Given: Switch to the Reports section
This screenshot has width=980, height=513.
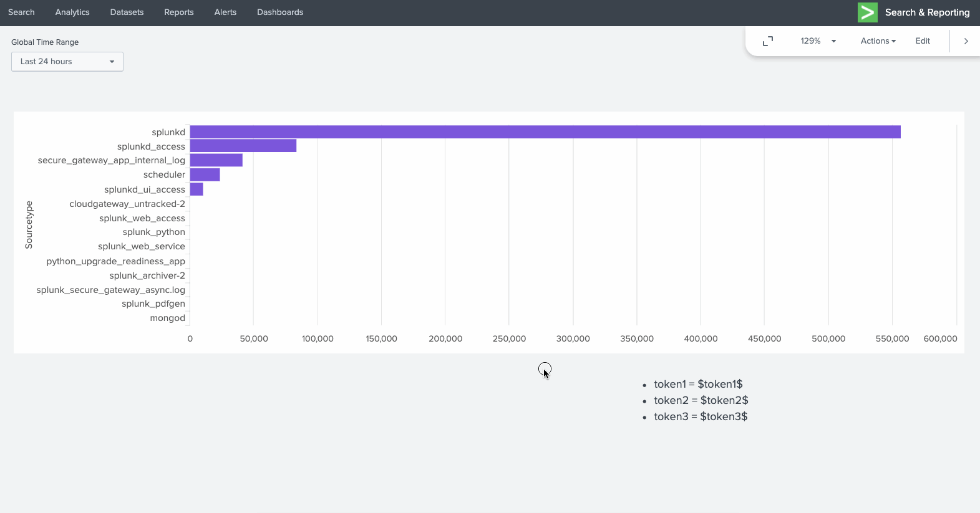Looking at the screenshot, I should tap(179, 12).
